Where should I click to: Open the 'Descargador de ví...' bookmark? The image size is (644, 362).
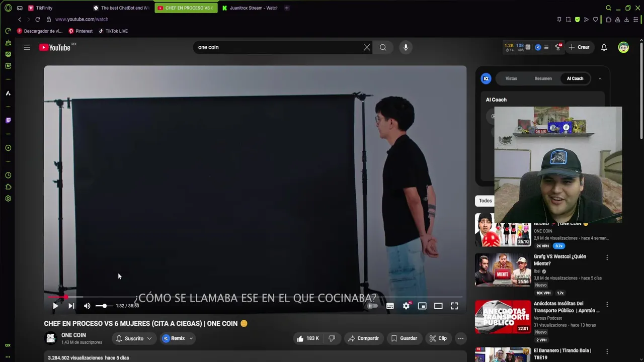click(x=40, y=31)
